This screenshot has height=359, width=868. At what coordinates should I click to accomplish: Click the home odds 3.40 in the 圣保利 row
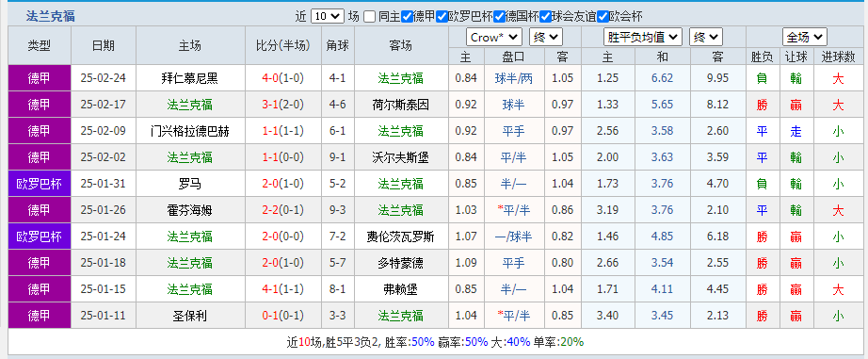point(607,316)
